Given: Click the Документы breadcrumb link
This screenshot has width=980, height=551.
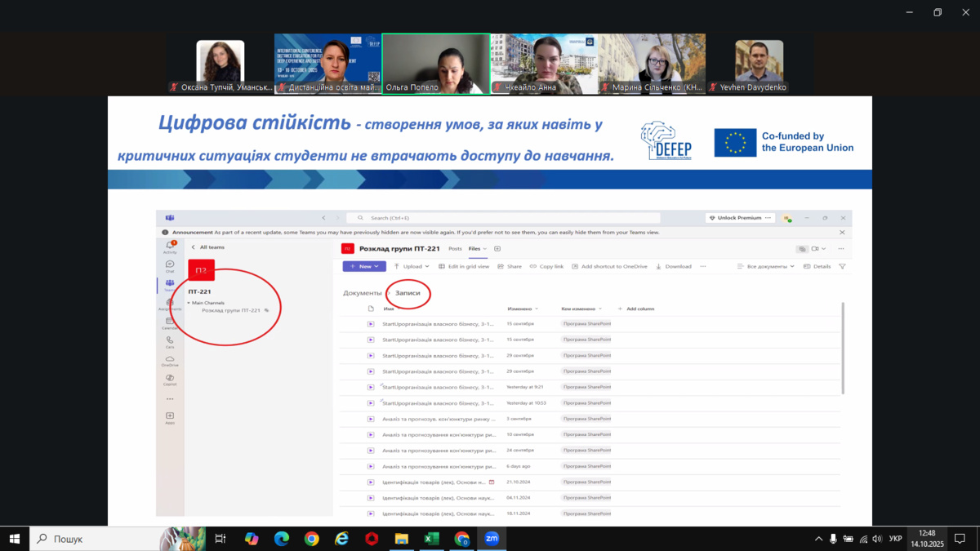Looking at the screenshot, I should (x=362, y=292).
